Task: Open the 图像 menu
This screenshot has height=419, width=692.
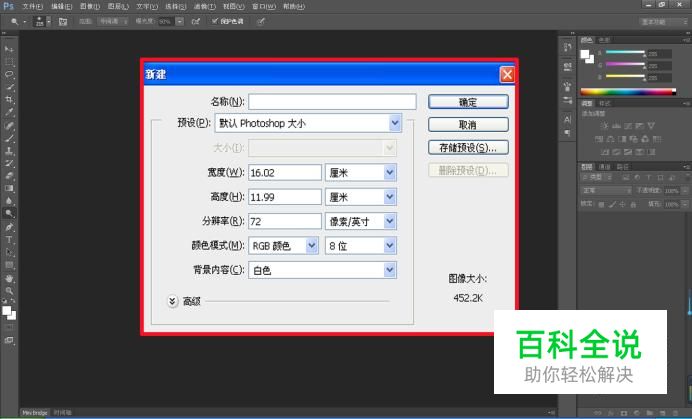Action: coord(90,7)
